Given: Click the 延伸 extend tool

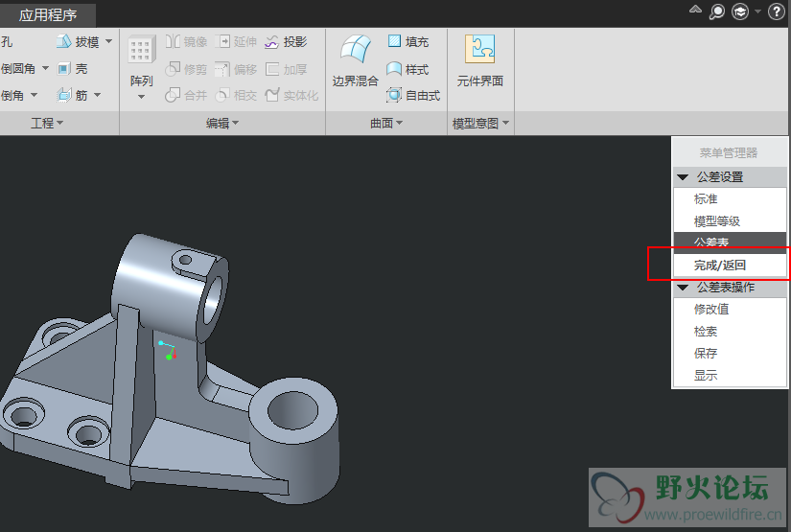Looking at the screenshot, I should click(x=236, y=41).
